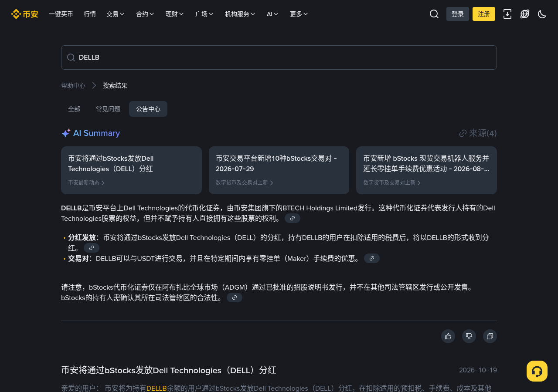Viewport: 558px width, 392px height.
Task: Toggle the dark mode moon icon
Action: pyautogui.click(x=542, y=14)
